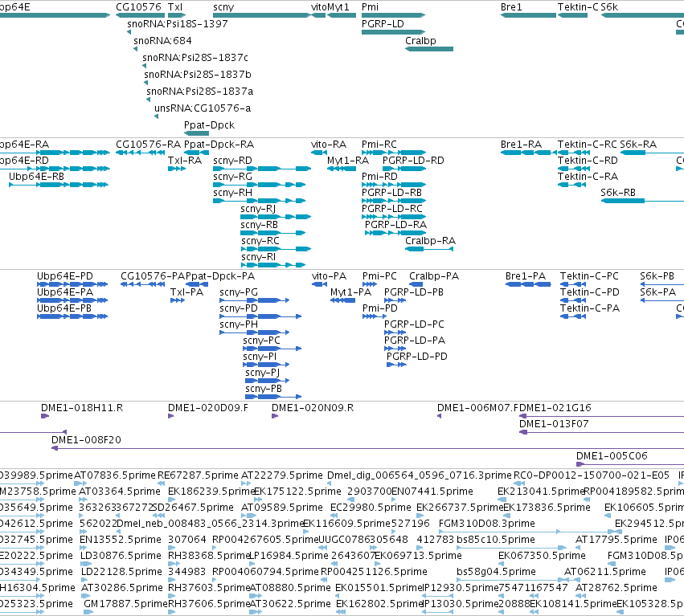Viewport: 684px width, 616px height.
Task: Select the RE67287.5prime EST label
Action: [x=198, y=475]
